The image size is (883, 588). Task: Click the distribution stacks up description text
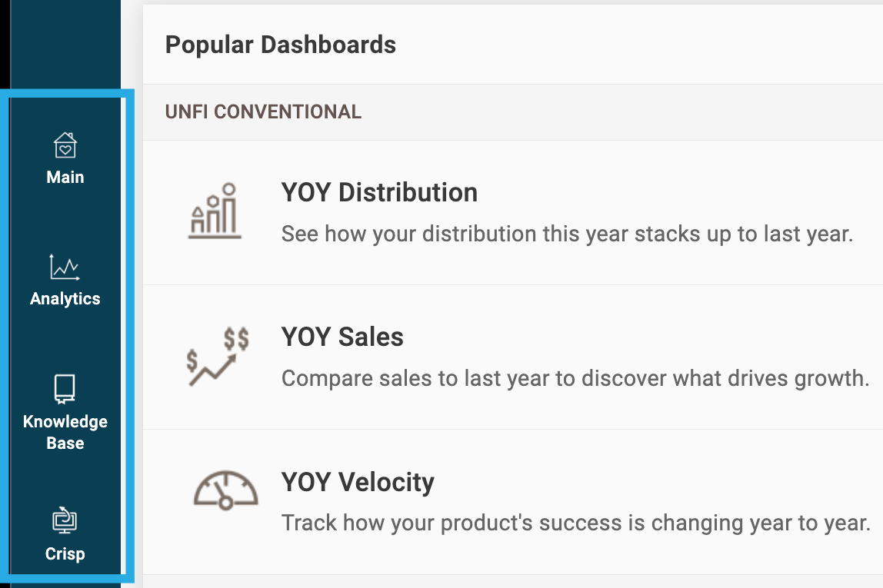click(567, 234)
